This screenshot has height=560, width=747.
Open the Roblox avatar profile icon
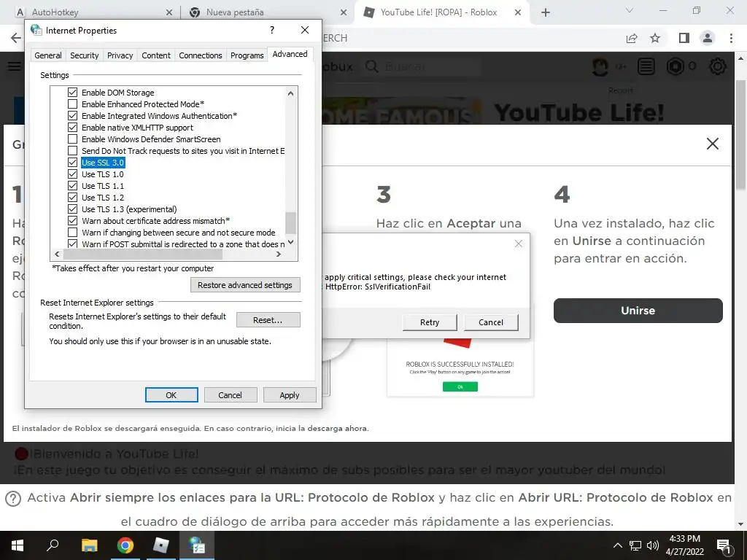point(600,66)
